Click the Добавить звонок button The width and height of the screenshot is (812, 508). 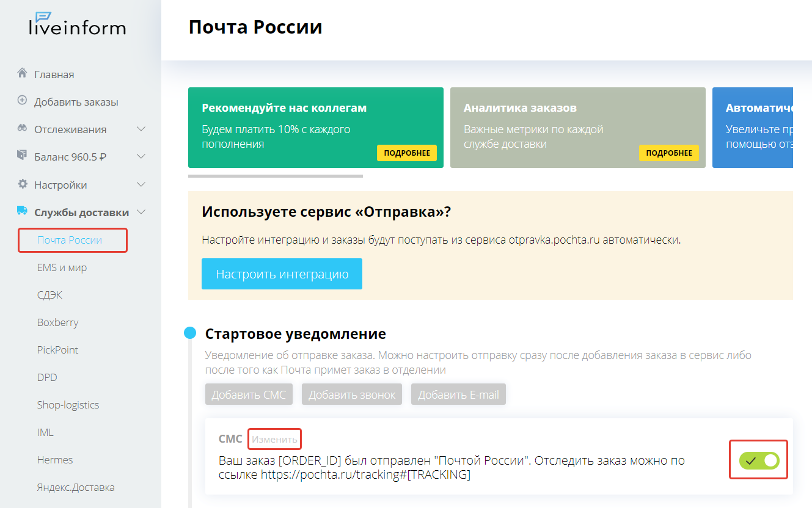coord(352,394)
